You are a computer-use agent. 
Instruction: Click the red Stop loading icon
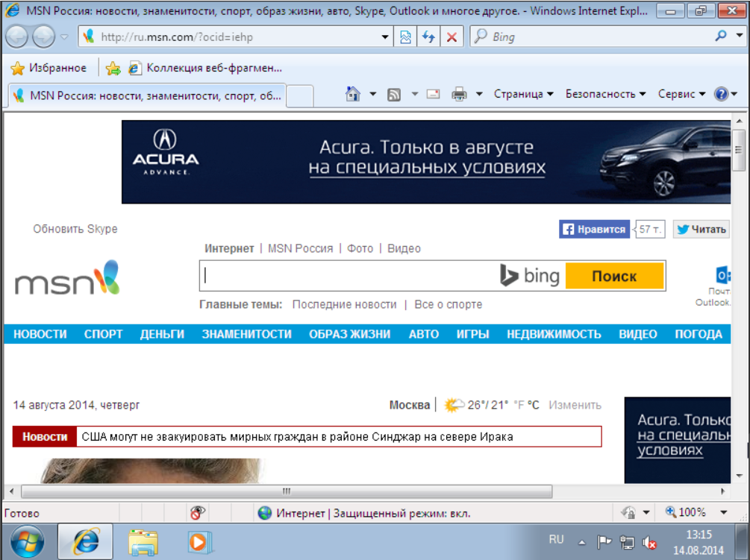tap(451, 37)
